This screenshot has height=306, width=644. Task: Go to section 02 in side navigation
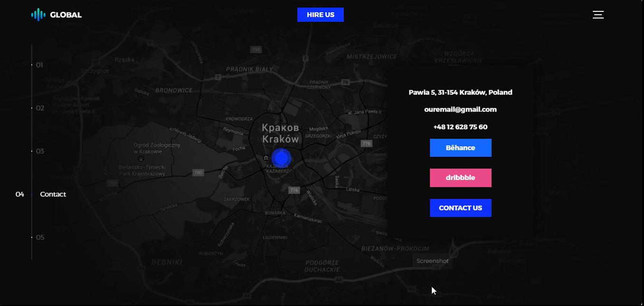tap(40, 108)
